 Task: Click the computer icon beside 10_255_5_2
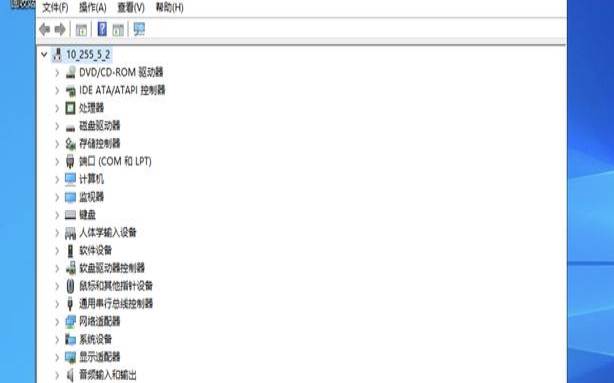tap(57, 55)
